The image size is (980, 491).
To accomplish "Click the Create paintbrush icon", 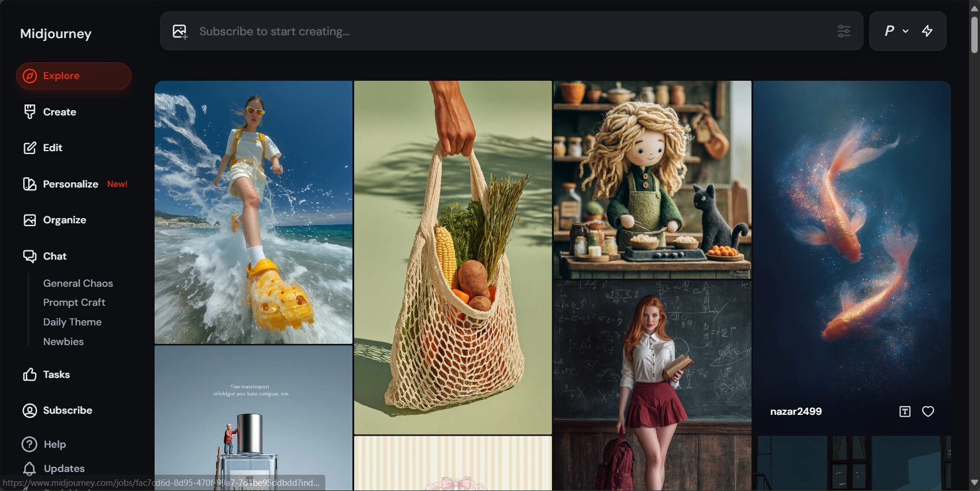I will point(29,112).
